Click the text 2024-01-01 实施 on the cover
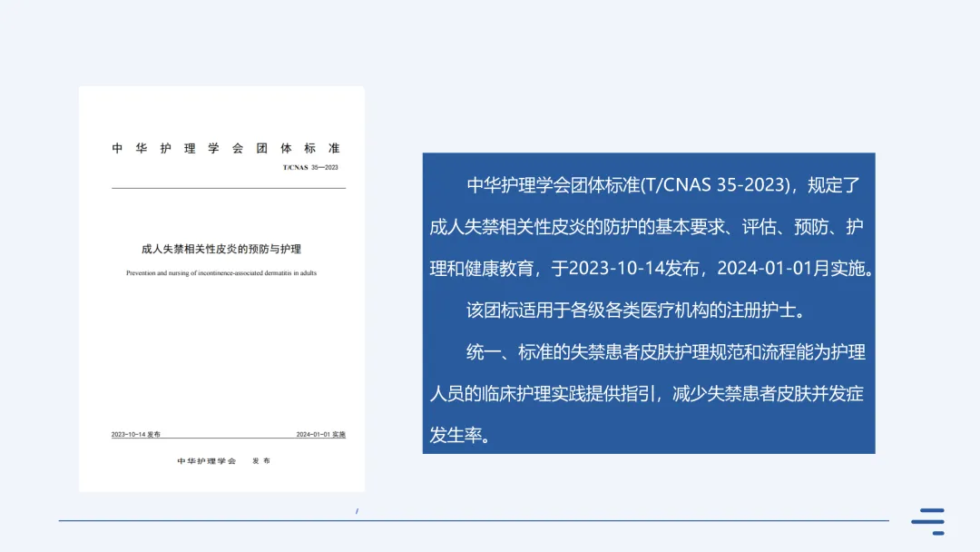 tap(320, 434)
